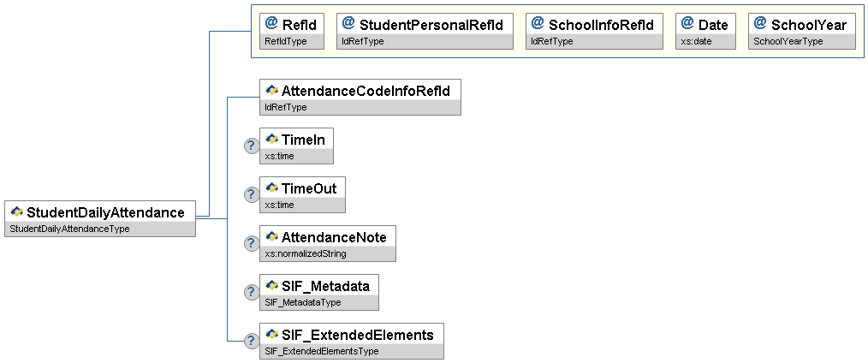Click the @ icon of SchoolInfoRefId

click(538, 24)
